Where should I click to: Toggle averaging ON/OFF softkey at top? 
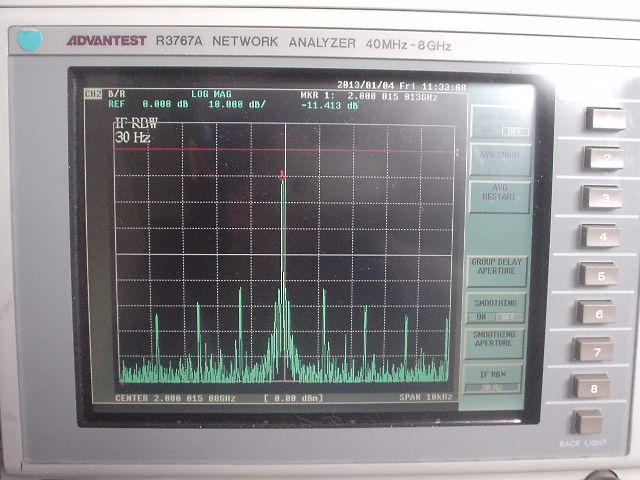pyautogui.click(x=499, y=124)
